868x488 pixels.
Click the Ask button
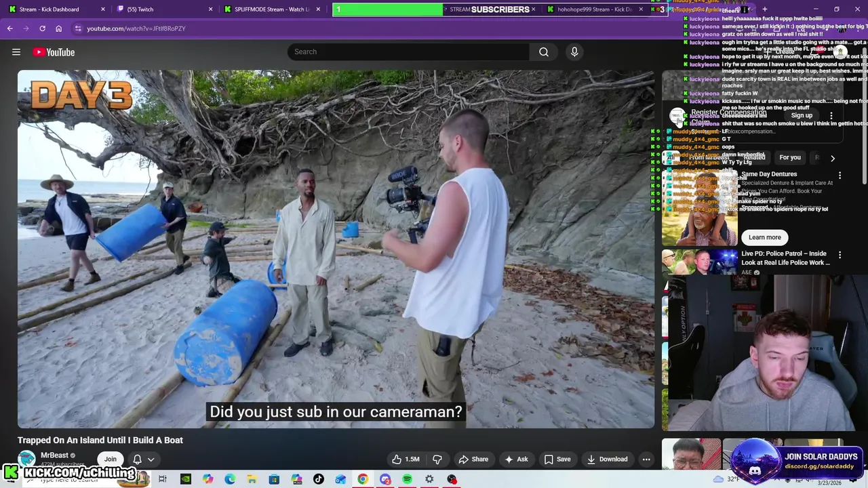point(516,459)
